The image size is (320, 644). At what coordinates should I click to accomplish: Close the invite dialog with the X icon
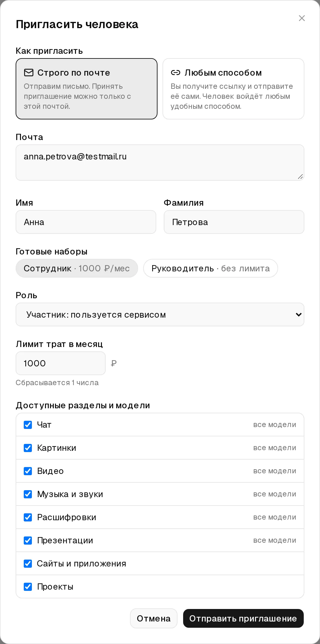point(302,18)
